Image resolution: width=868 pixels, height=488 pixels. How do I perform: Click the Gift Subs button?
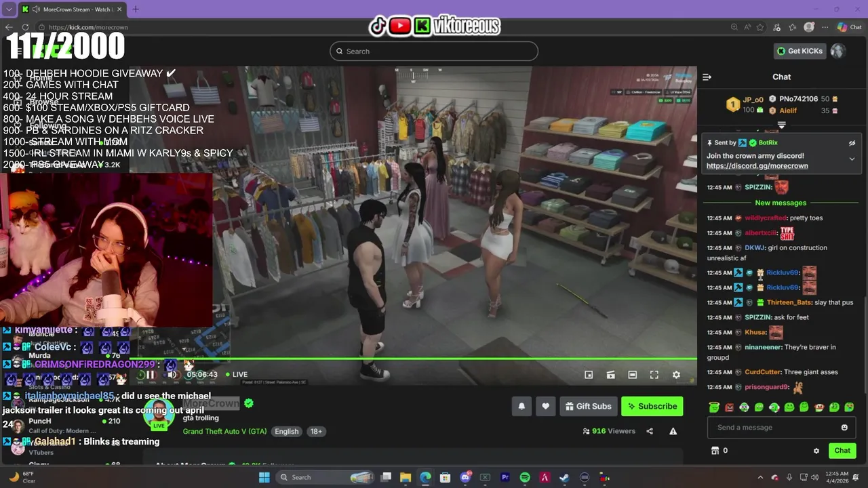[x=588, y=406]
